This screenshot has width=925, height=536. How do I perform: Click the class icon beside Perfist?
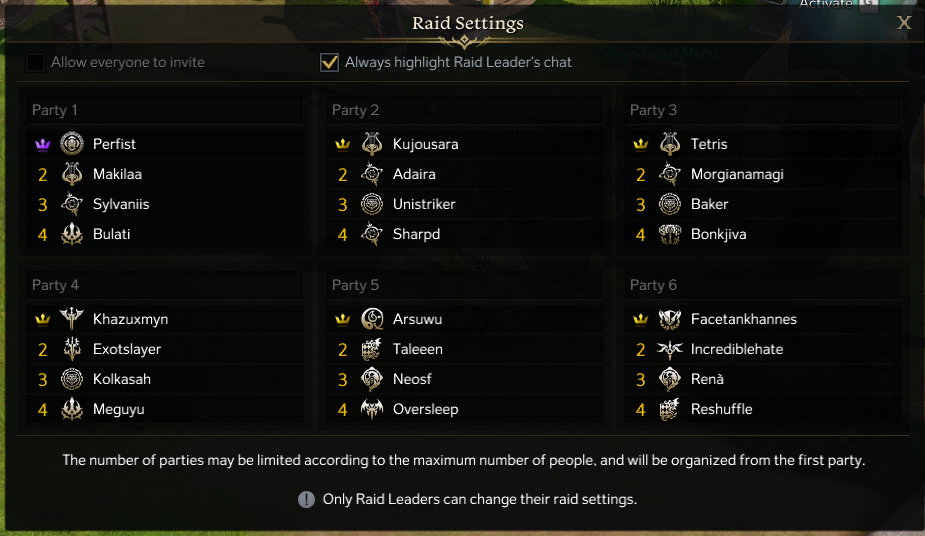72,144
